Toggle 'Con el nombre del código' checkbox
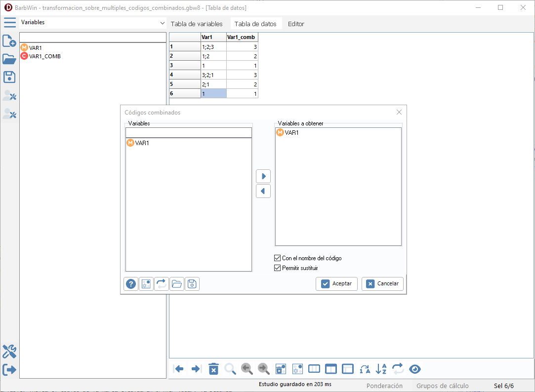The image size is (535, 392). point(278,258)
